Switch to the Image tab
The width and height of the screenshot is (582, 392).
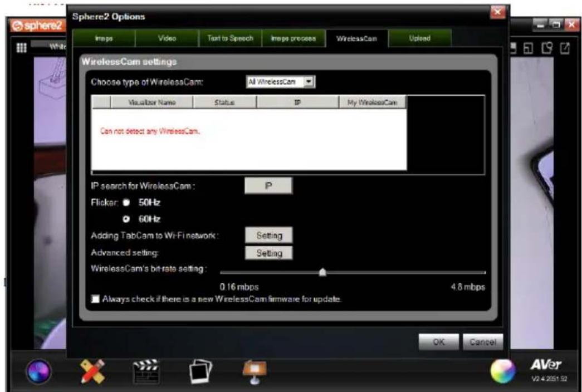pyautogui.click(x=104, y=38)
